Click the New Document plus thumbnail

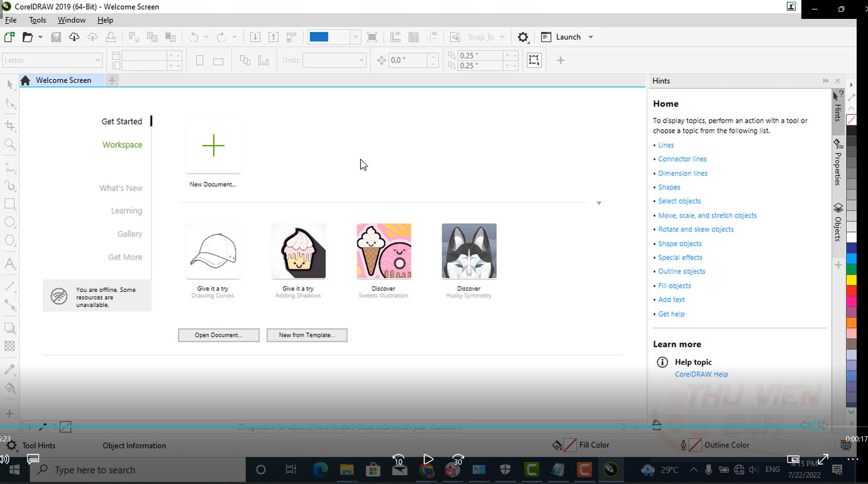(x=213, y=145)
